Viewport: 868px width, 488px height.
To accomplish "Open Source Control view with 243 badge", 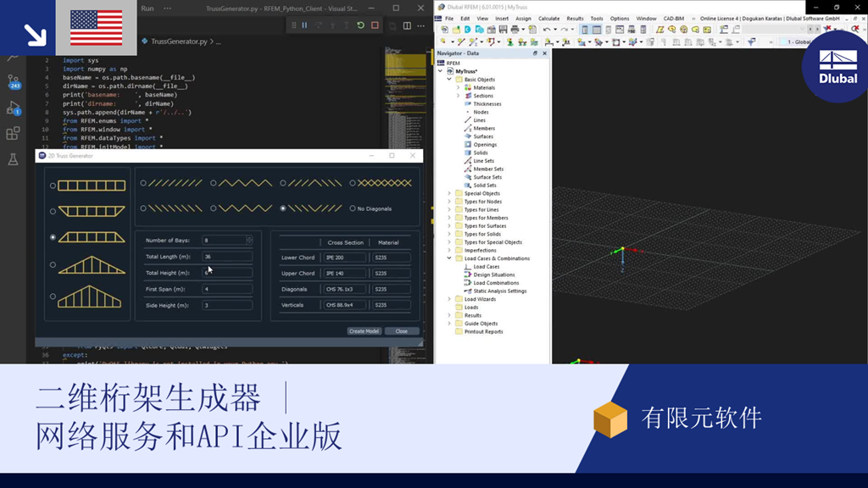I will (x=14, y=82).
